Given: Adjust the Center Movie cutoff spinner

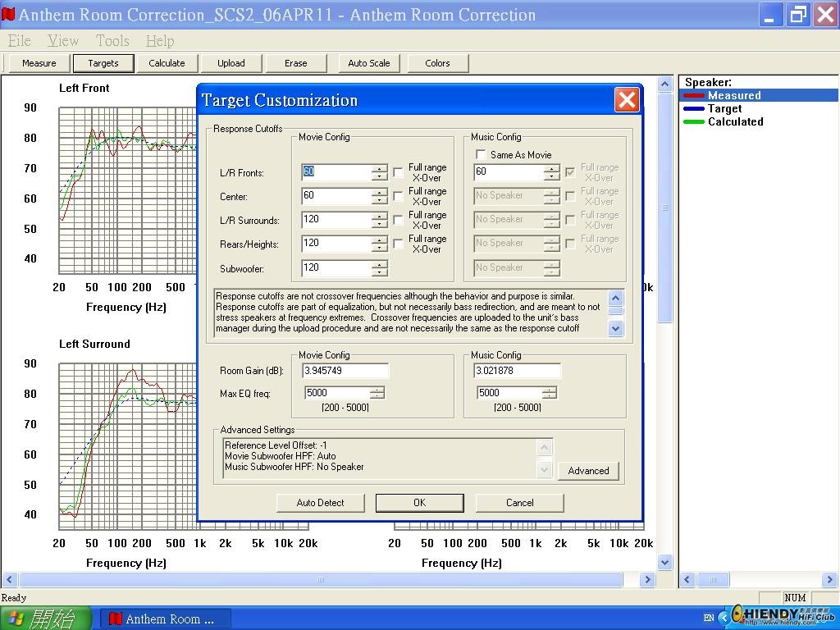Looking at the screenshot, I should coord(380,196).
